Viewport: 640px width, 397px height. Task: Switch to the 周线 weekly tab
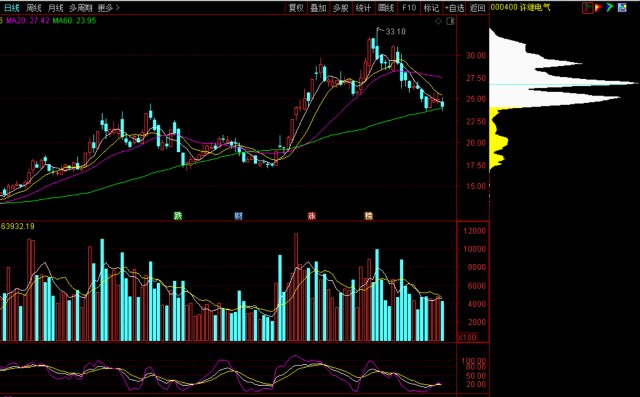33,8
